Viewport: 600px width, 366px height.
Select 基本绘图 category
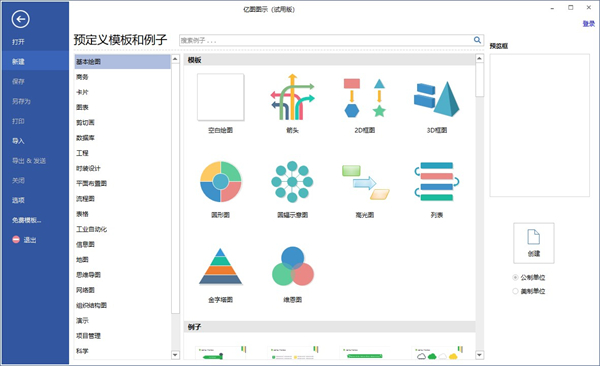(x=122, y=62)
